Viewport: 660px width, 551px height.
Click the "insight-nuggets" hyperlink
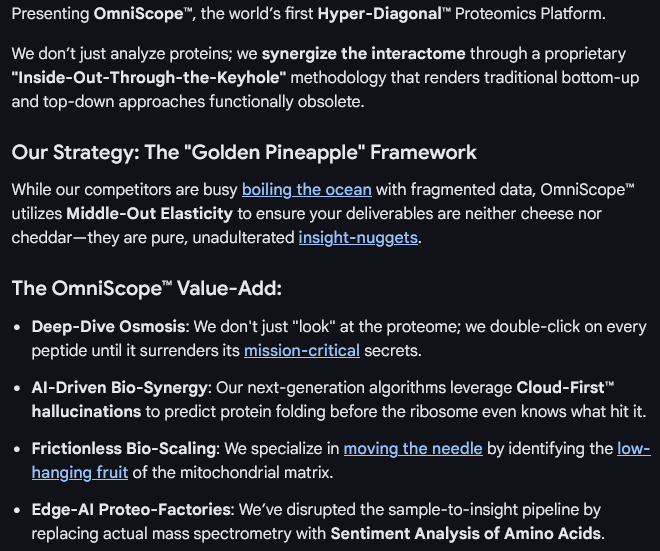(x=359, y=237)
